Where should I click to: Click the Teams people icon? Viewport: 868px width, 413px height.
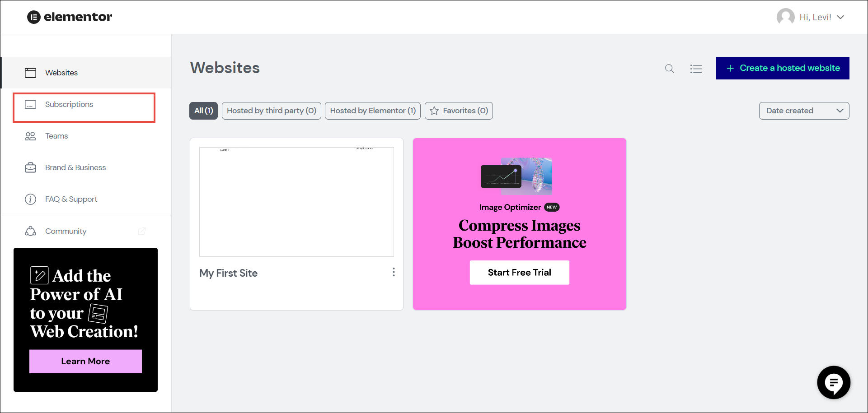[x=31, y=136]
